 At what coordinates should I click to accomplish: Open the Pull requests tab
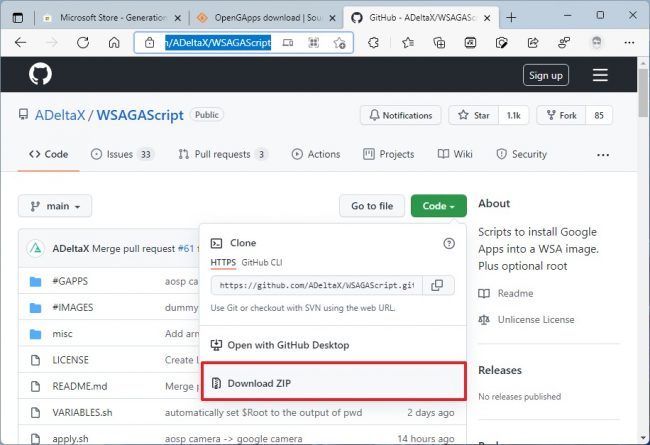pyautogui.click(x=222, y=154)
